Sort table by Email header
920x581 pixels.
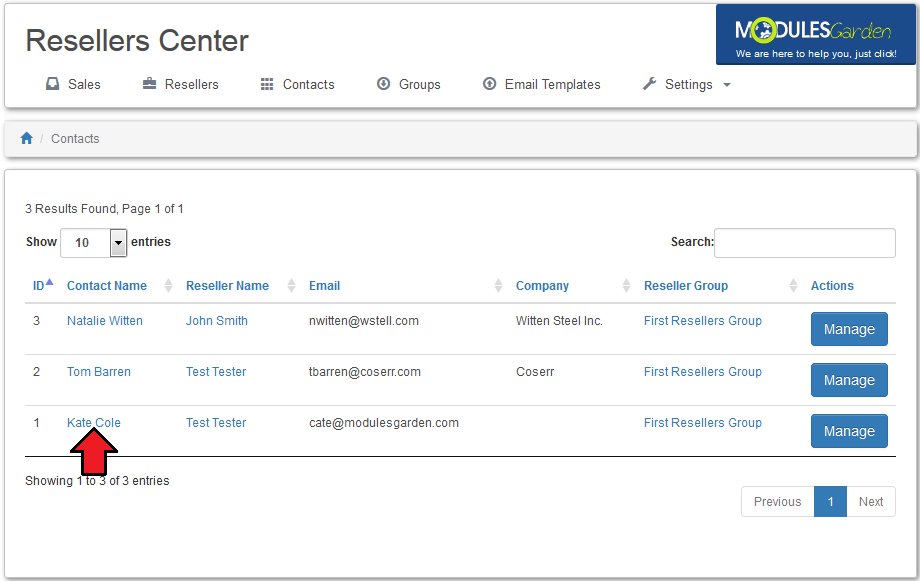pos(324,286)
